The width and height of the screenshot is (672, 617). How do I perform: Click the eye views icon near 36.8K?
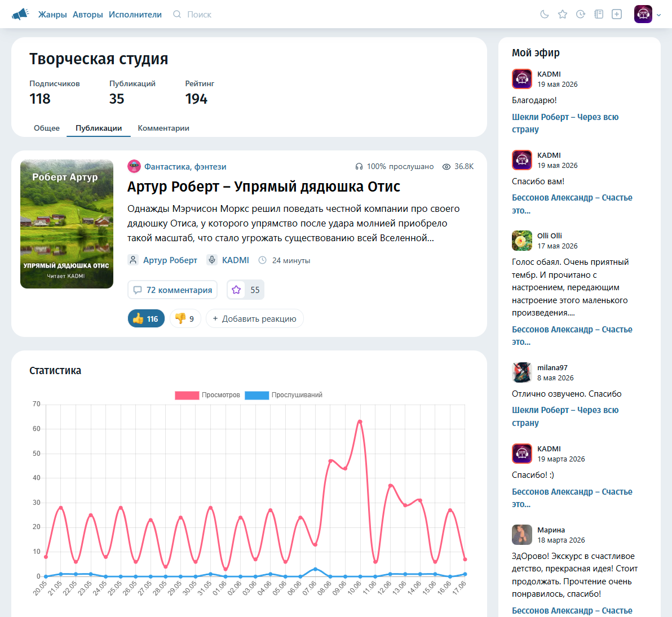tap(446, 167)
